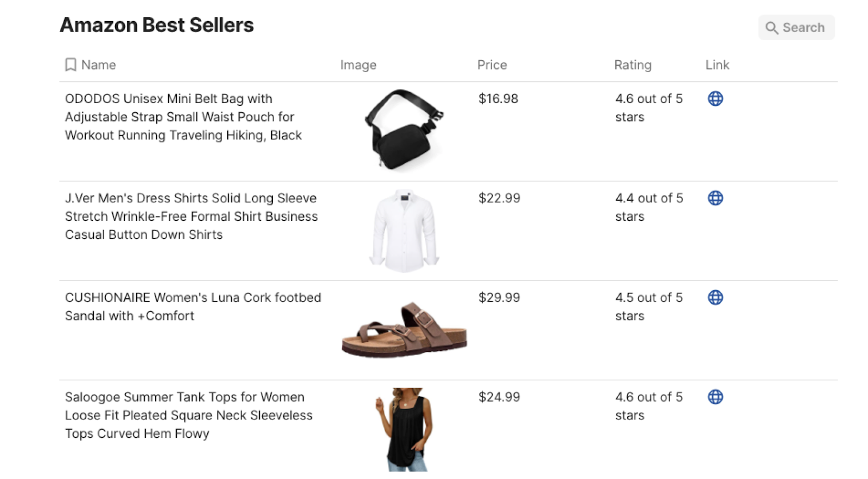Open the black belt bag thumbnail
Viewport: 868px width, 479px height.
click(404, 130)
